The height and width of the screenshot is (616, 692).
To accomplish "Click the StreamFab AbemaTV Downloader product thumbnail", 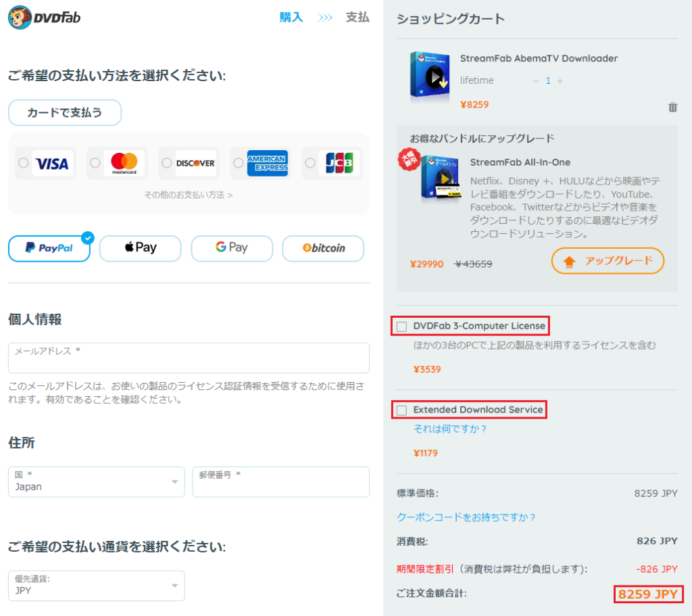I will coord(429,74).
